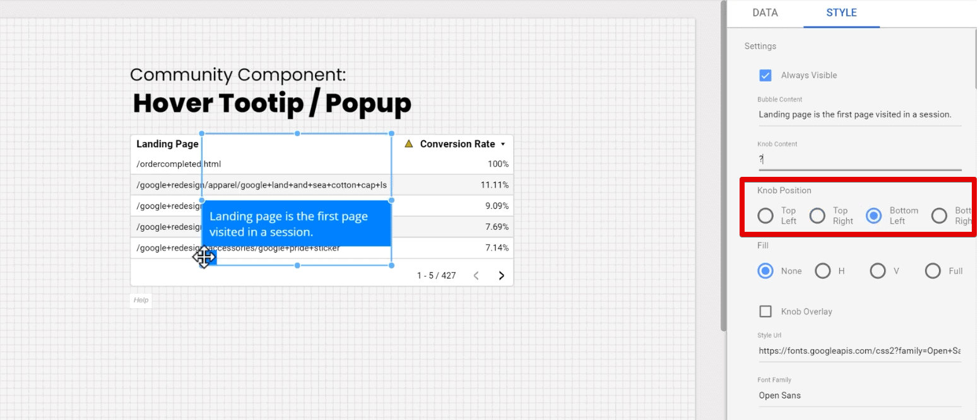Switch to the STYLE tab
This screenshot has height=420, width=980.
pyautogui.click(x=841, y=13)
